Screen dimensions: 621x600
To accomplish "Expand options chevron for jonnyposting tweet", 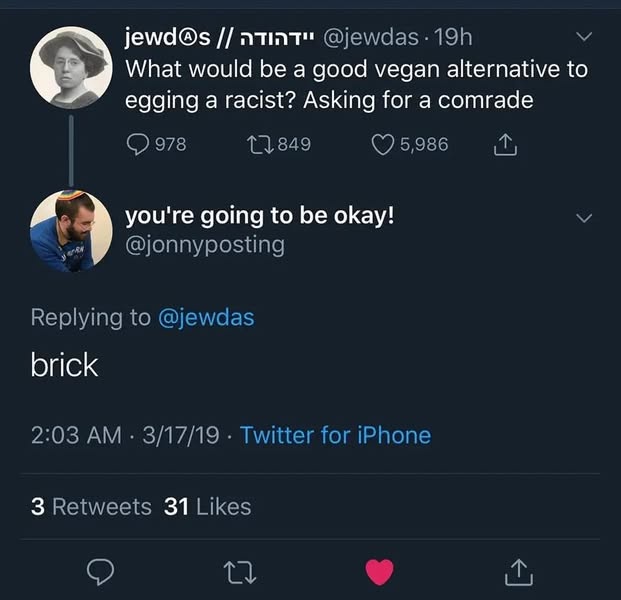I will point(584,218).
